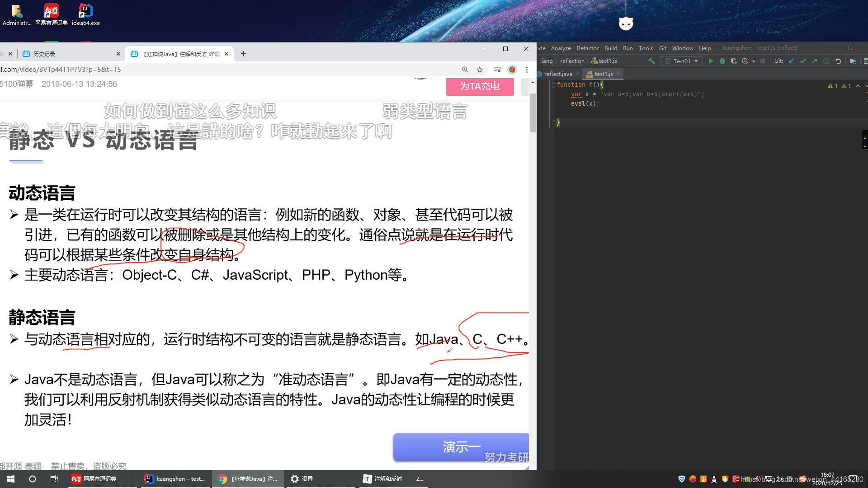The width and height of the screenshot is (868, 488).
Task: Toggle the bookmark star in the address bar
Action: click(x=480, y=70)
